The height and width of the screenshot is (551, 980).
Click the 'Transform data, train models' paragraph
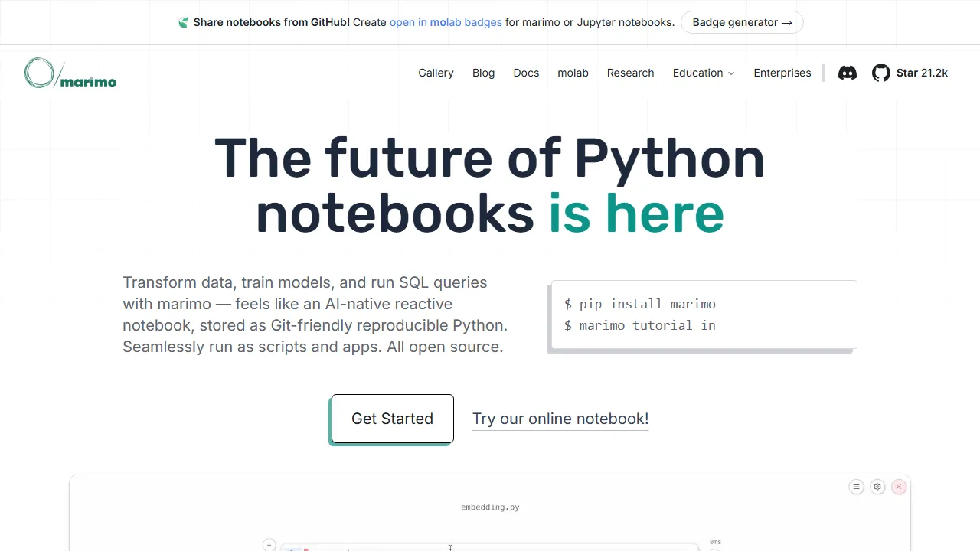tap(315, 315)
